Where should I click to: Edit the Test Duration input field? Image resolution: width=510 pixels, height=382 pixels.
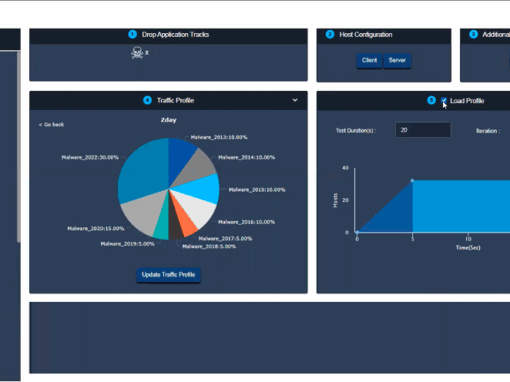tap(423, 130)
